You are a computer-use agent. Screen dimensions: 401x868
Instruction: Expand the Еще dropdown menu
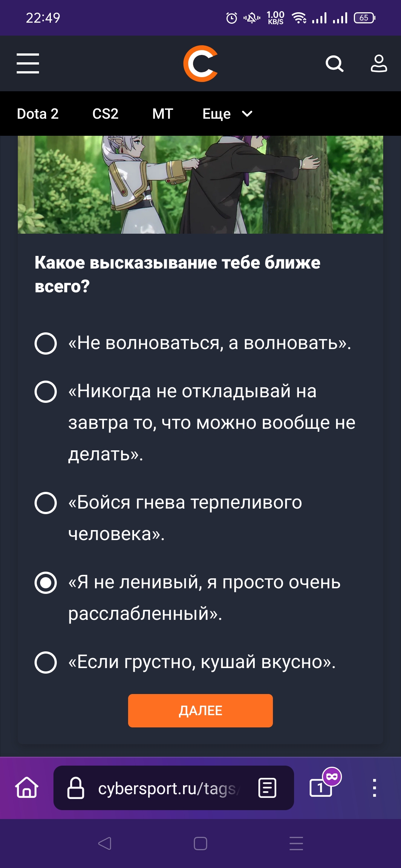(227, 114)
